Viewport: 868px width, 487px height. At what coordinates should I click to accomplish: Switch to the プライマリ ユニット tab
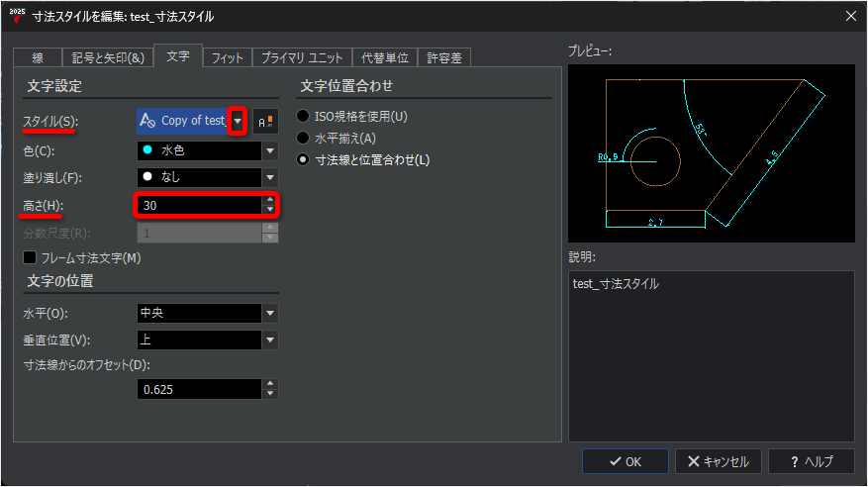(x=302, y=57)
